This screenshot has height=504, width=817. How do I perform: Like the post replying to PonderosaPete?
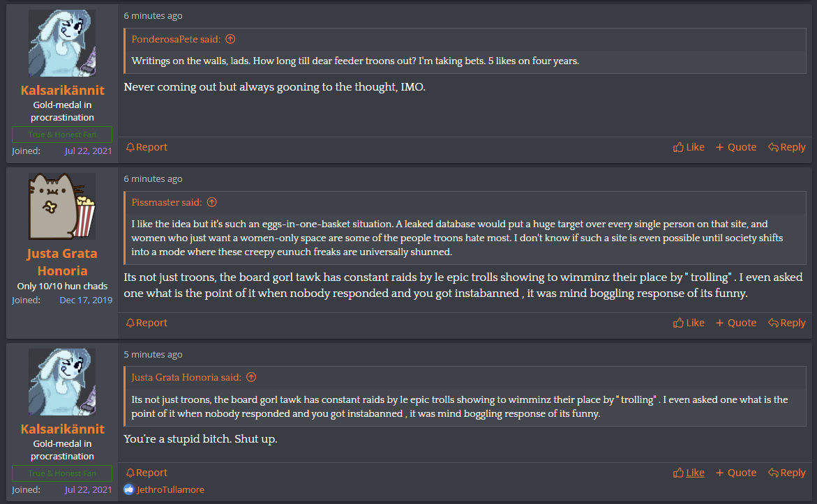coord(689,147)
